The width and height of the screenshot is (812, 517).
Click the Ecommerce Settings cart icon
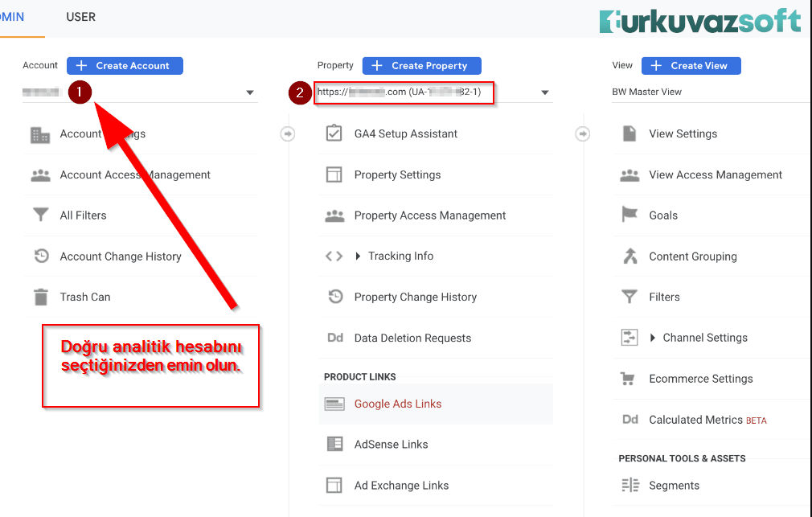click(628, 379)
